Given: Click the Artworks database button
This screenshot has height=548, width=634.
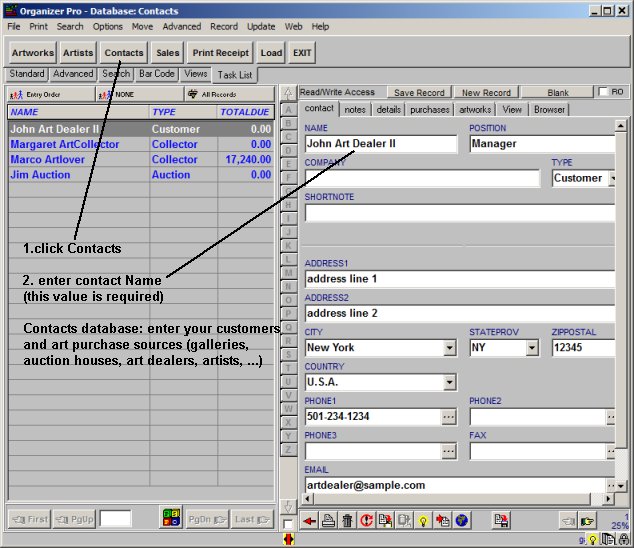Looking at the screenshot, I should point(32,53).
